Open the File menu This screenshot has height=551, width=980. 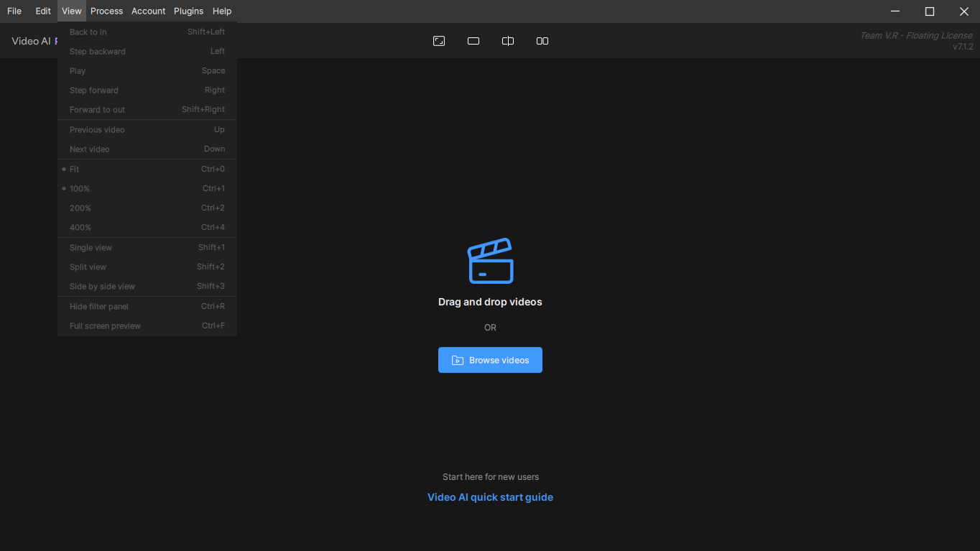click(14, 11)
